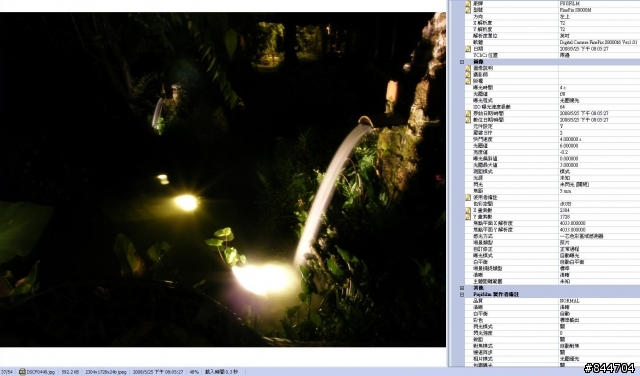
Task: Click the '48%' zoom level in status bar
Action: pos(194,372)
